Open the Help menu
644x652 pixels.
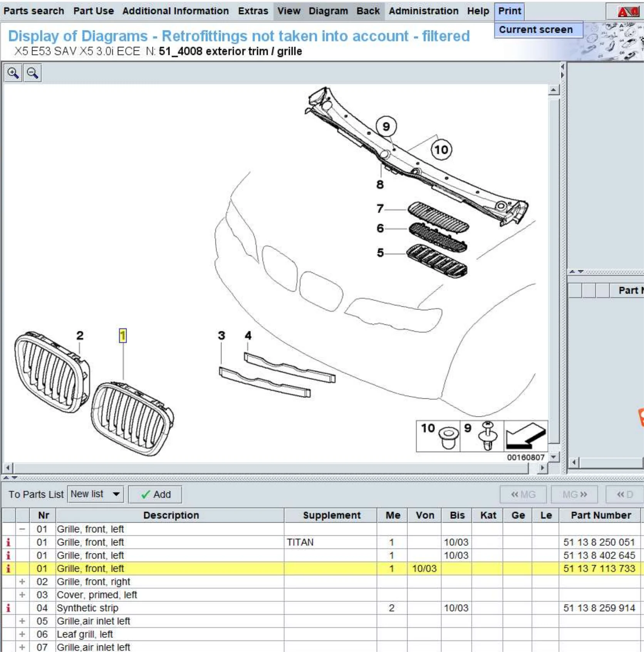(478, 11)
